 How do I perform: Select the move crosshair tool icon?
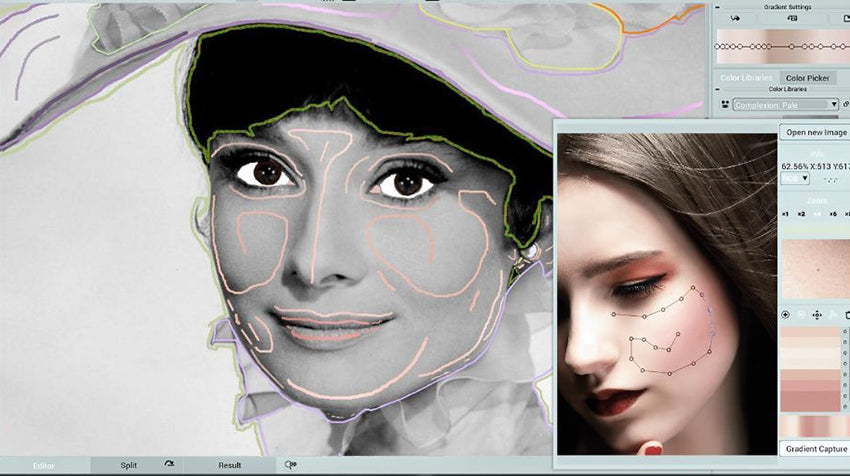pyautogui.click(x=817, y=315)
